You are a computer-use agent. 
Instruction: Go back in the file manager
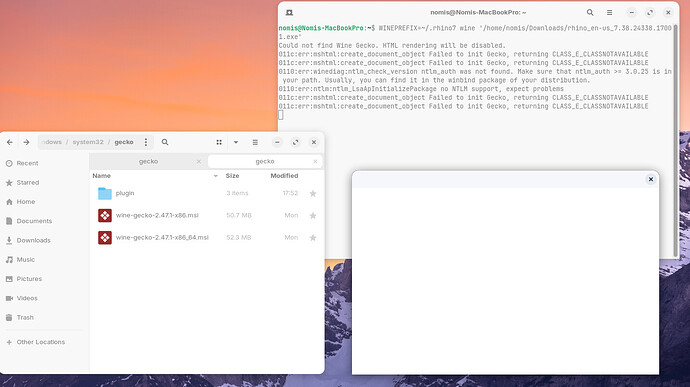[10, 142]
